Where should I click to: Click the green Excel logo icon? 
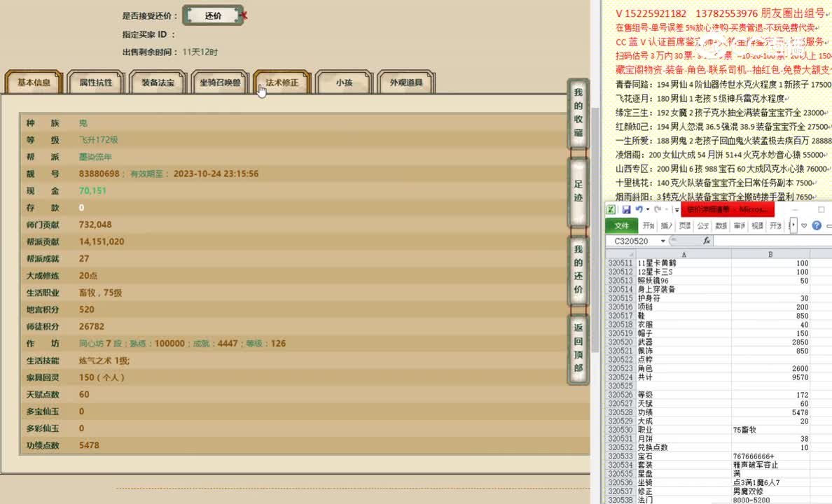pyautogui.click(x=611, y=209)
